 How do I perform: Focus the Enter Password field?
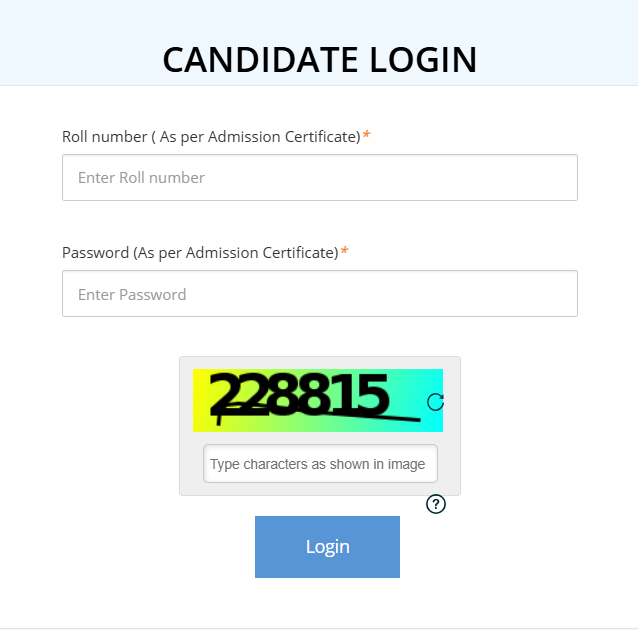point(319,294)
